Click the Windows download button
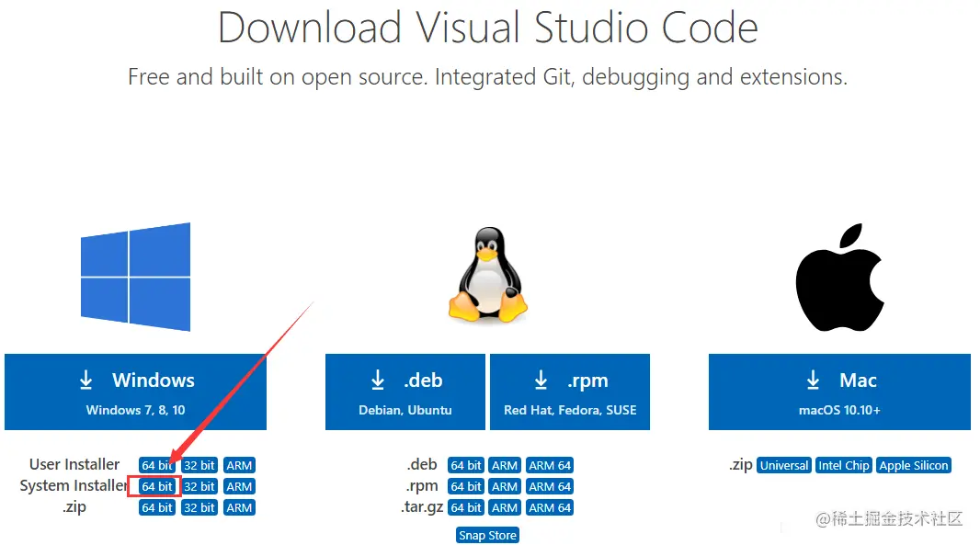 tap(136, 392)
